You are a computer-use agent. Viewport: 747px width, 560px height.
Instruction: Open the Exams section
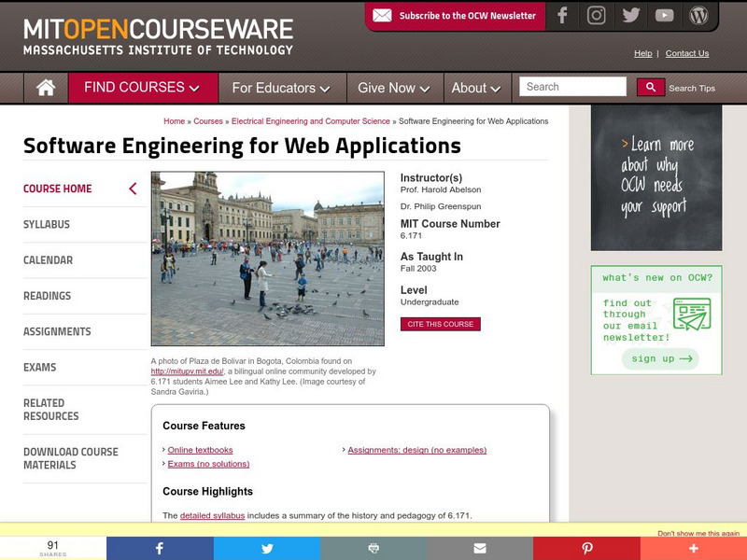(x=39, y=367)
